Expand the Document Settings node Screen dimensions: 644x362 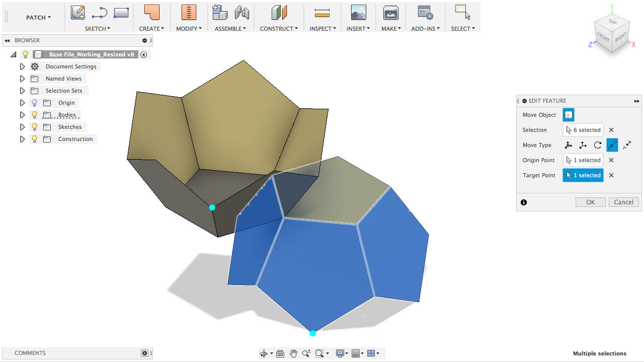[22, 66]
